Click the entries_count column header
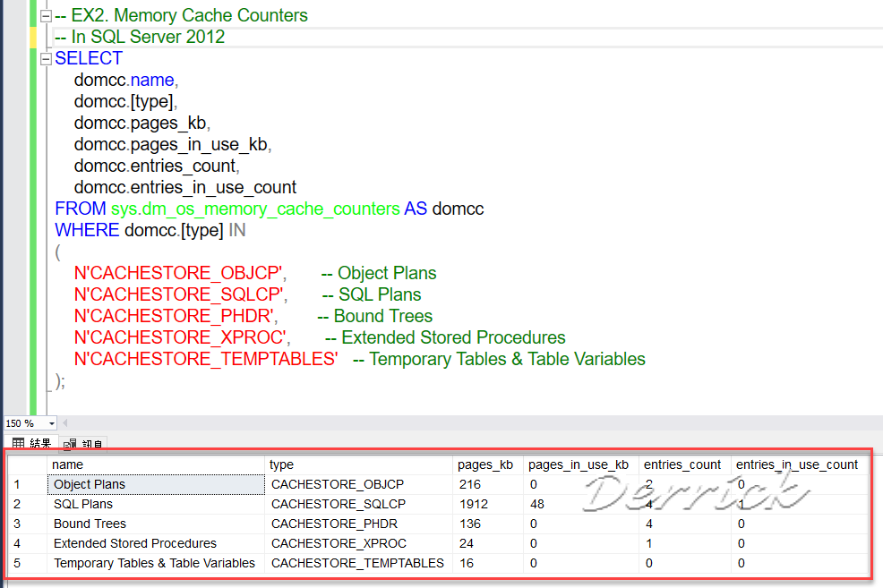The height and width of the screenshot is (588, 883). click(x=682, y=464)
